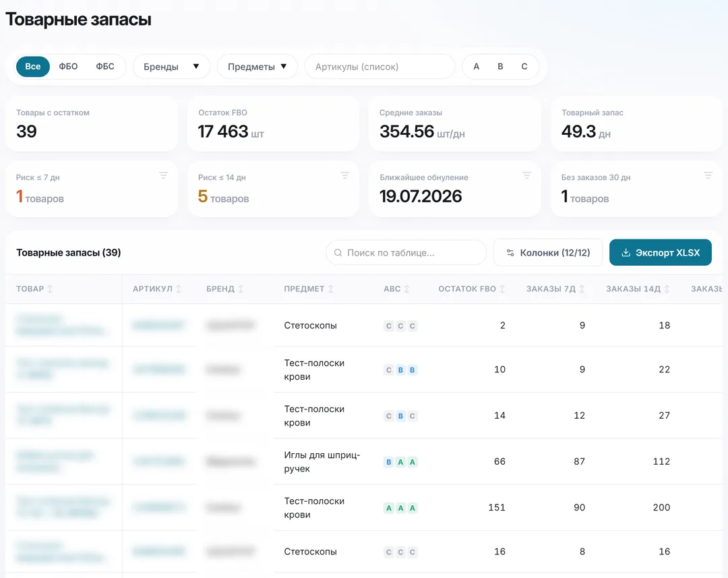Export table with Экспорт XLSX button
Viewport: 728px width, 578px height.
(660, 253)
